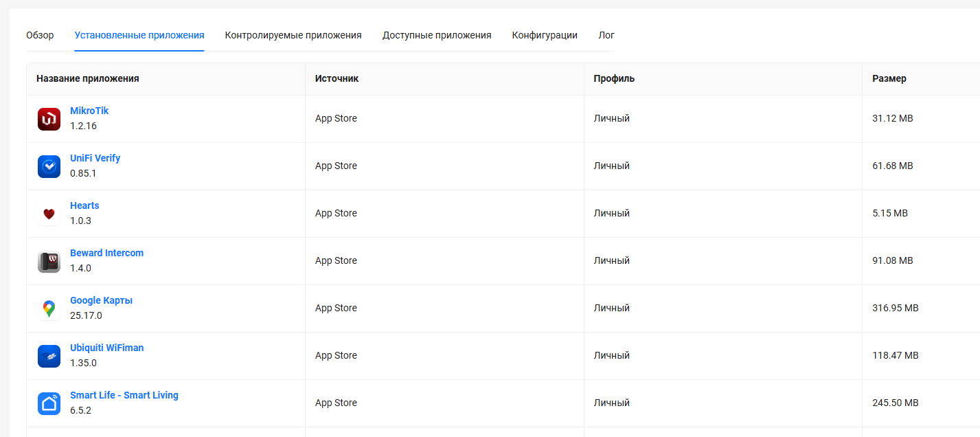Click the Google Карты name link
This screenshot has width=980, height=437.
101,300
